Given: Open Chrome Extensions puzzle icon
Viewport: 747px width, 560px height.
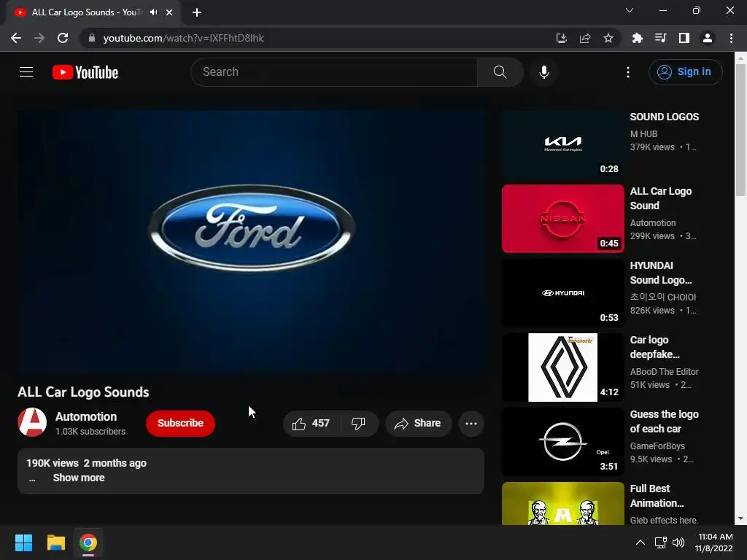Looking at the screenshot, I should click(x=638, y=38).
